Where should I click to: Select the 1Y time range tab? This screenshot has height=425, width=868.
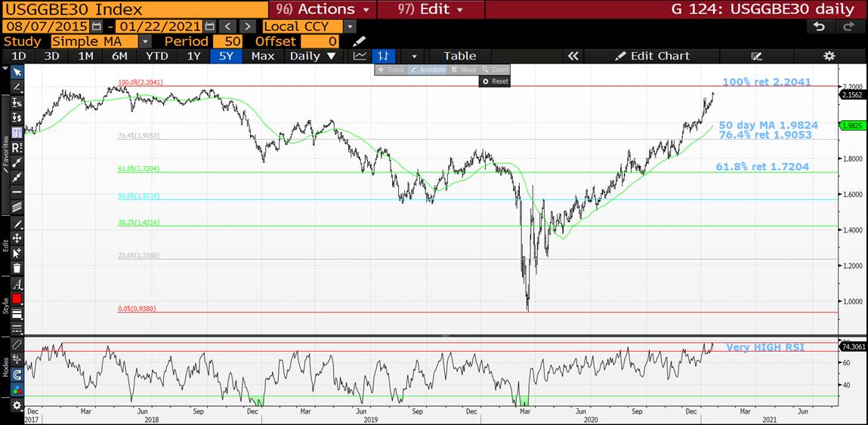[x=194, y=56]
